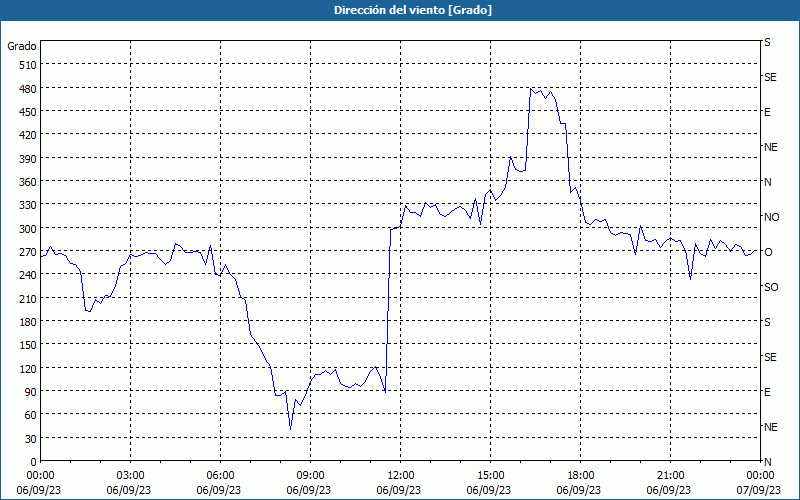The height and width of the screenshot is (500, 800).
Task: Click the 210 degree axis label
Action: coord(29,298)
